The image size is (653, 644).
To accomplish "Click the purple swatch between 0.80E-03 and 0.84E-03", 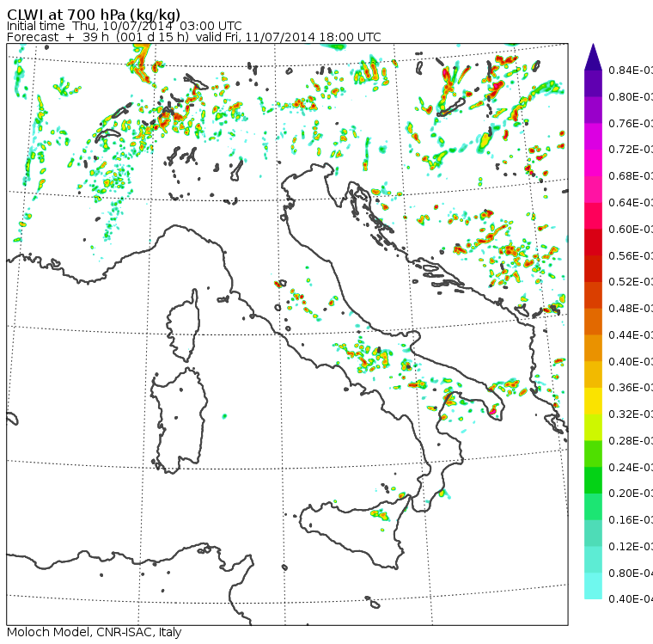I will pos(593,83).
